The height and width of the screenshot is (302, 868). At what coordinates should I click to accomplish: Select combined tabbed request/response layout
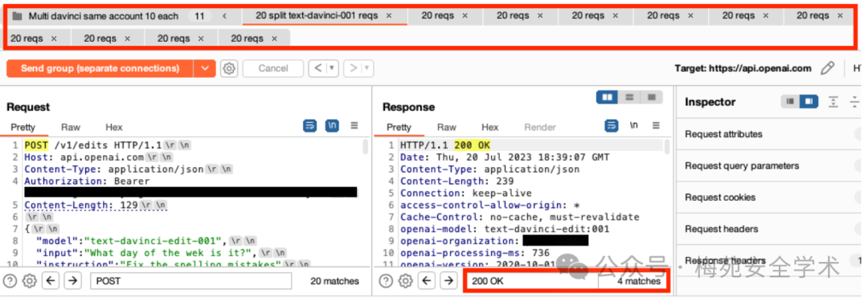coord(652,97)
